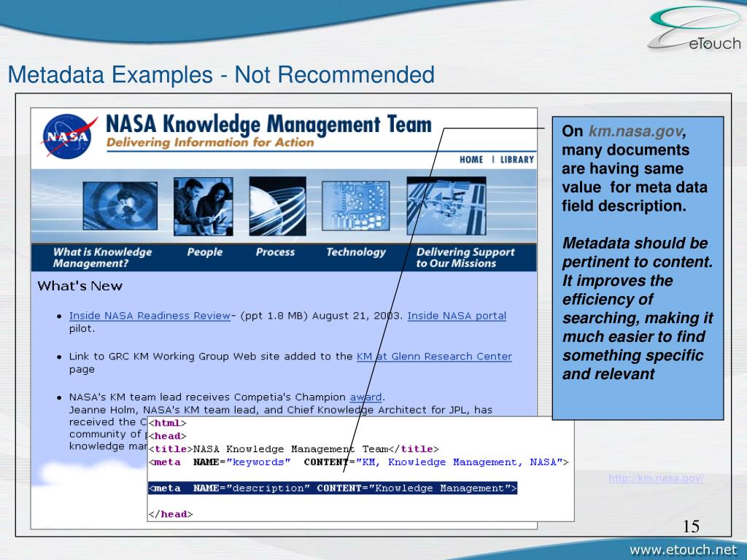The width and height of the screenshot is (747, 560).
Task: Click the http://km.nasa.gov/ URL link
Action: coord(656,478)
